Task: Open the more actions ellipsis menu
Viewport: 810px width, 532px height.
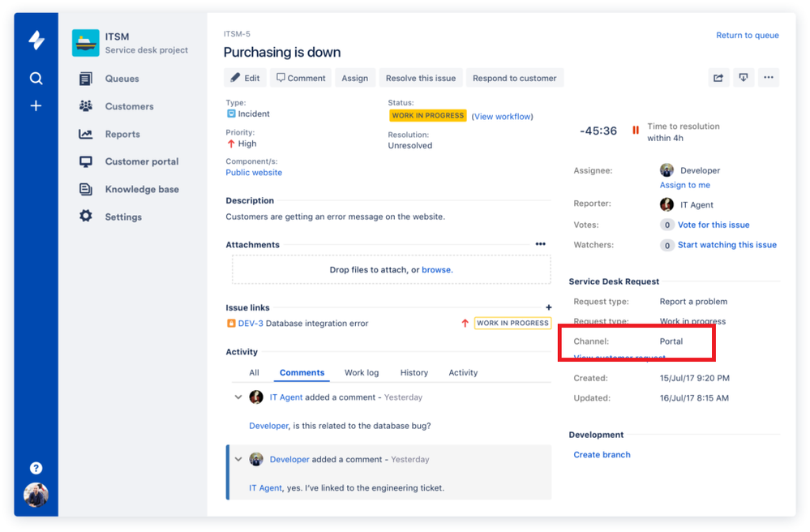Action: pyautogui.click(x=769, y=77)
